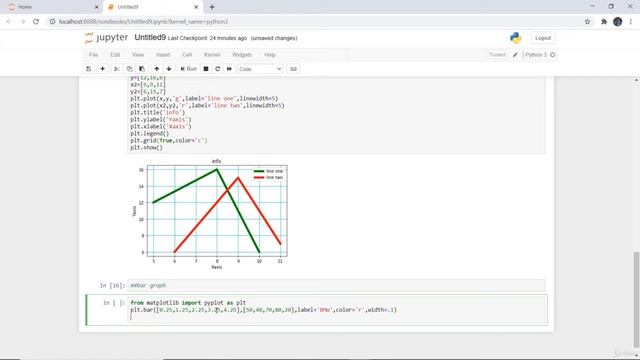Restart kernel and run all icon

coord(229,69)
